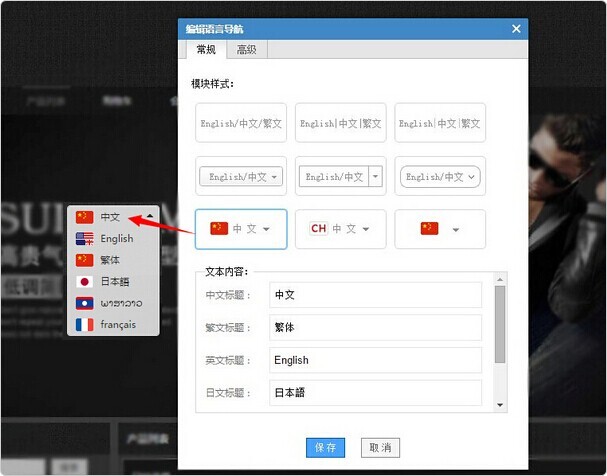Click the Japan flag in language list
This screenshot has height=476, width=607.
[x=84, y=282]
